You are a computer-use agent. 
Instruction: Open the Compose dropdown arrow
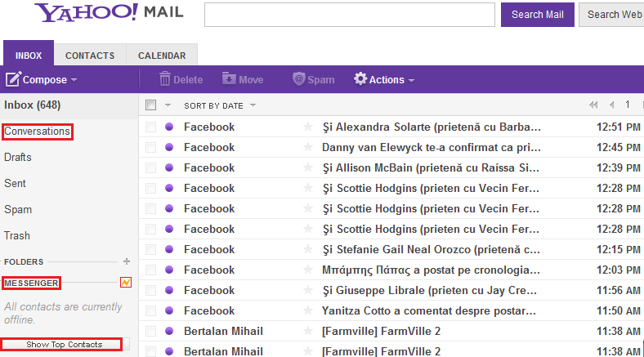74,80
